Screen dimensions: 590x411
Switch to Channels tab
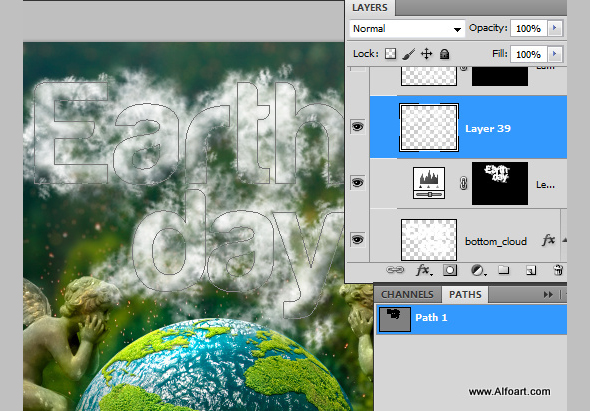coord(407,294)
